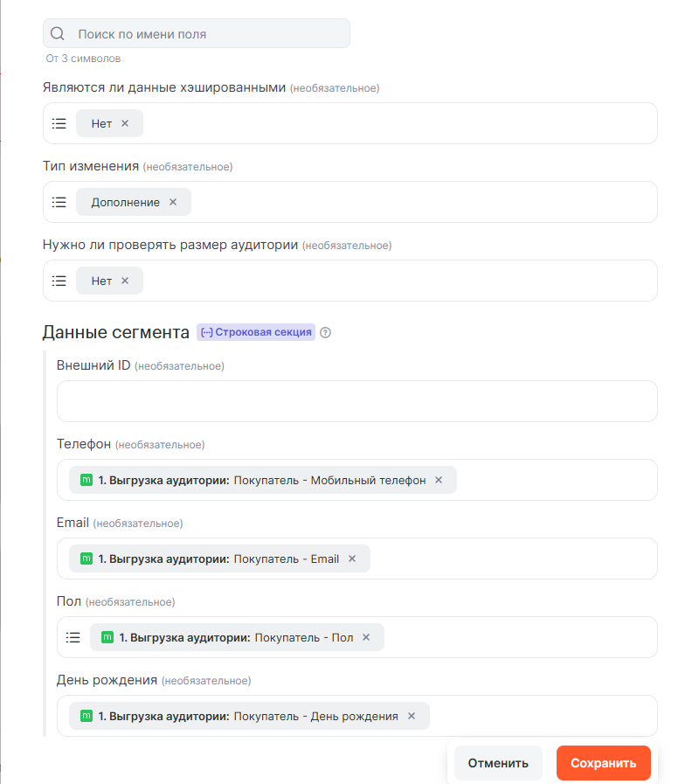The height and width of the screenshot is (784, 699).
Task: Click the search magnifier icon
Action: click(x=58, y=34)
